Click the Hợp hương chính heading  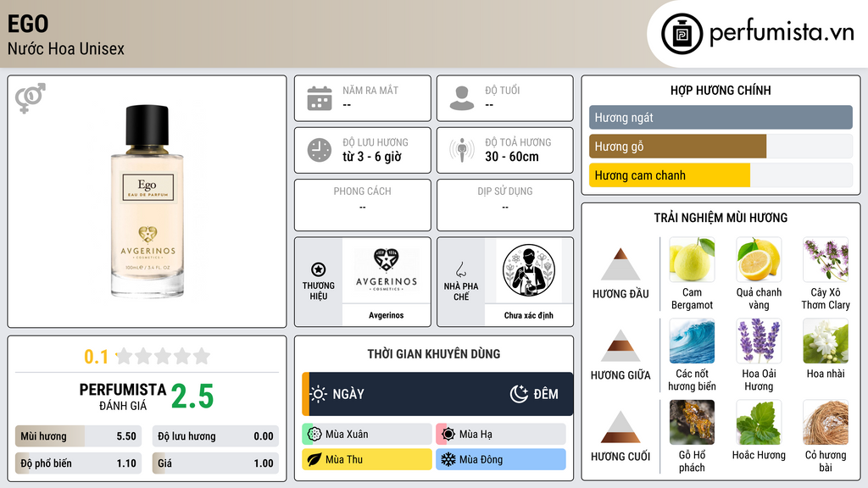pyautogui.click(x=721, y=90)
